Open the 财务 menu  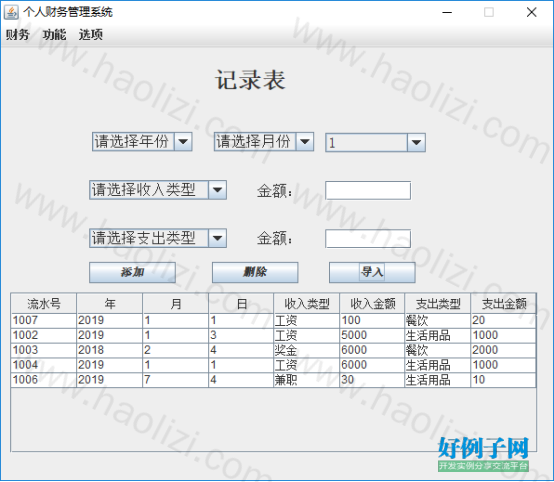pos(17,35)
